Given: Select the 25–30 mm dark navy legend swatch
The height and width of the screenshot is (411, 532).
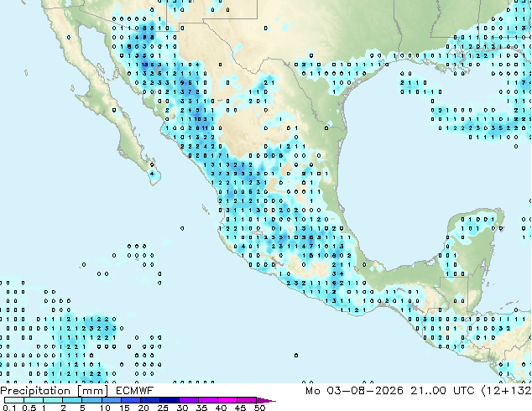Looking at the screenshot, I should pyautogui.click(x=170, y=400).
